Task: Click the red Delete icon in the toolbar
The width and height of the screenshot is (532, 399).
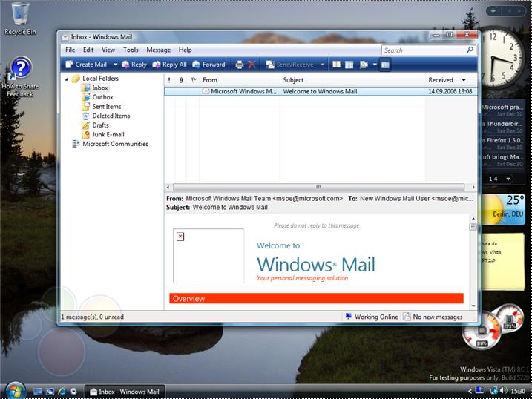Action: (252, 65)
